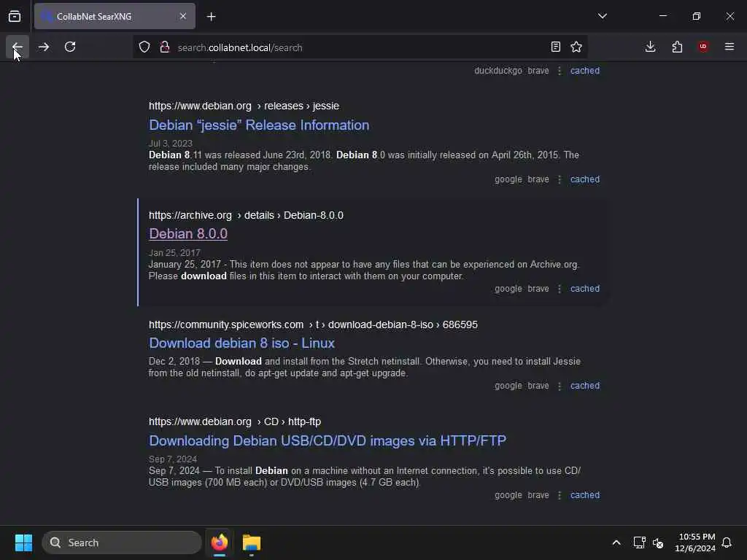Open the notifications bell icon
This screenshot has width=747, height=560.
(727, 542)
